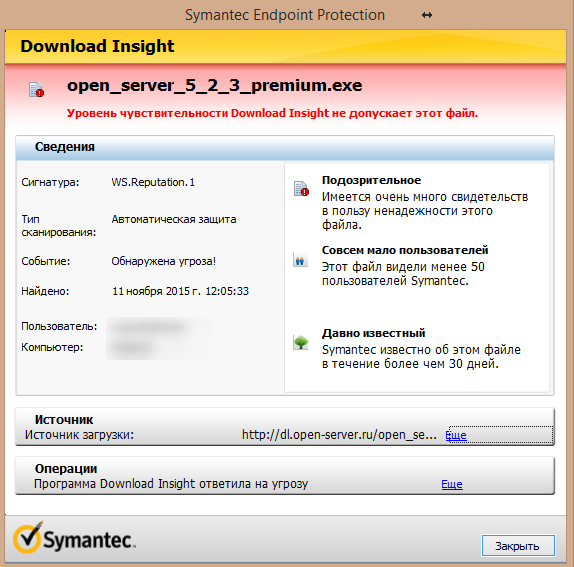Click the Обнаружена угроза! event value
The image size is (574, 567).
pos(164,261)
